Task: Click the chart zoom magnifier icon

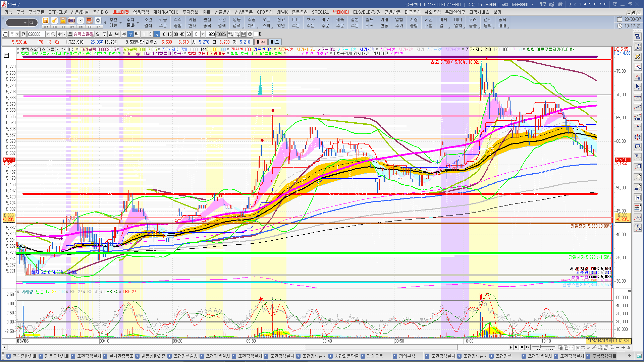Action: 612,347
